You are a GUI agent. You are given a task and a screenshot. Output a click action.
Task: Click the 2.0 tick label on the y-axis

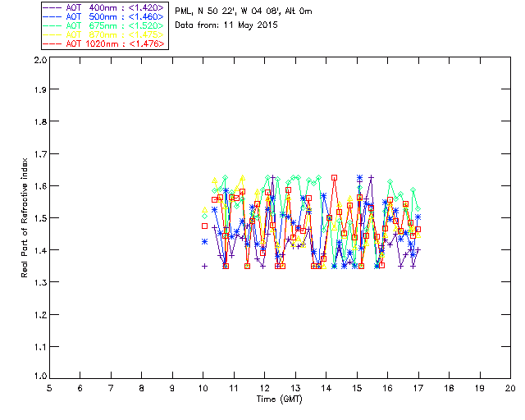[x=40, y=60]
